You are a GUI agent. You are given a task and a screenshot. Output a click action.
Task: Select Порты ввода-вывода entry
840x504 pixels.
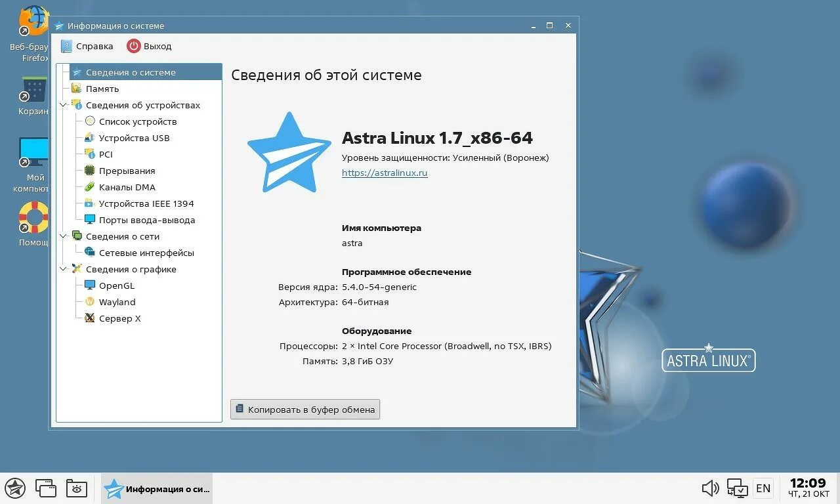click(147, 220)
